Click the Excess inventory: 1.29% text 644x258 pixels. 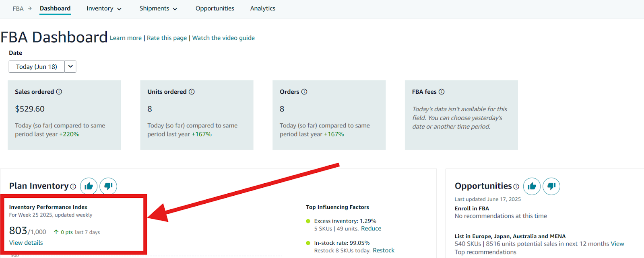pos(345,221)
